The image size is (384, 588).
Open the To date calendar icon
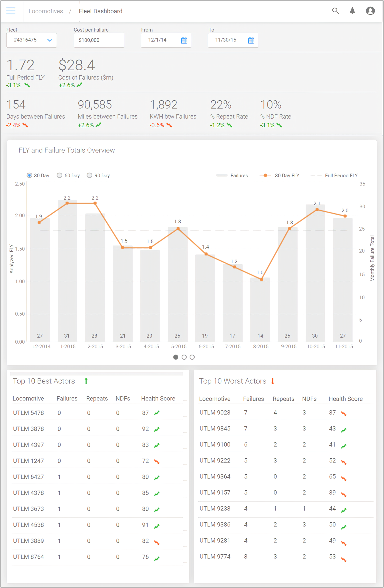point(251,40)
